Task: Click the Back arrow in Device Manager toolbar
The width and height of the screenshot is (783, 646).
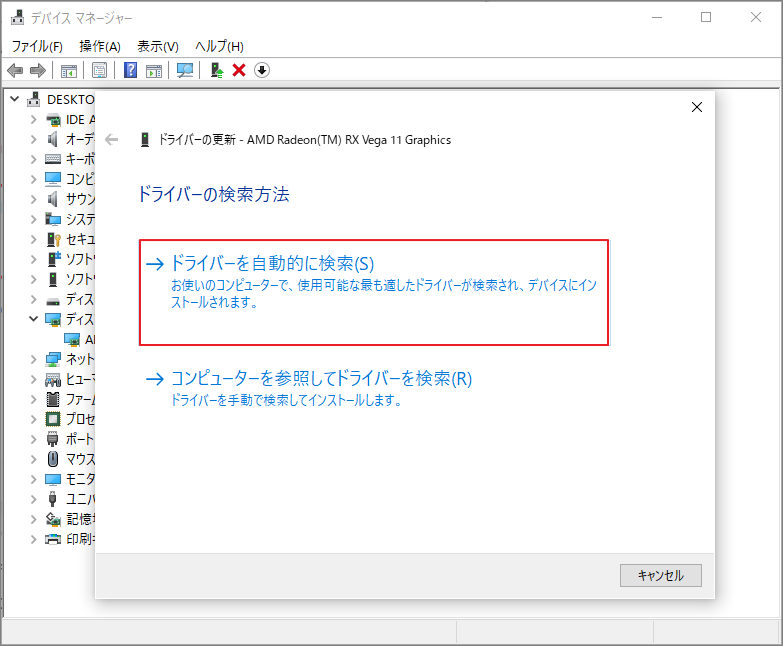Action: click(x=15, y=70)
